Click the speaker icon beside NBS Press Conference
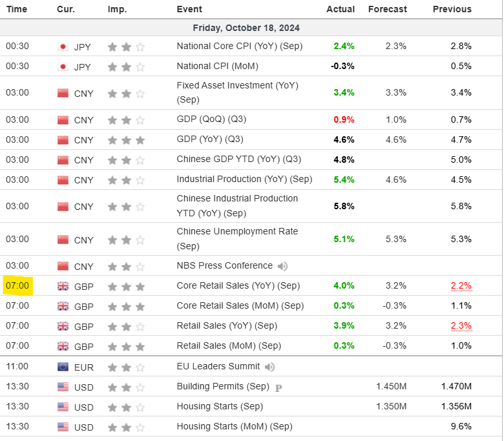The image size is (504, 441). tap(283, 266)
